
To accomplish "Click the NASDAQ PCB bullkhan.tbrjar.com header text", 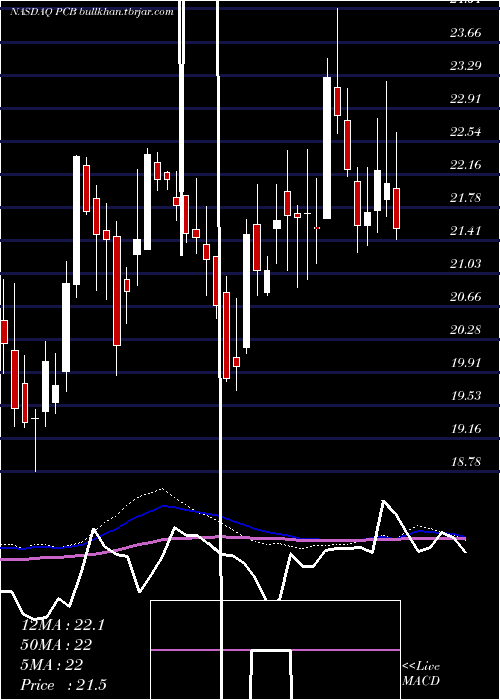I will coord(92,12).
